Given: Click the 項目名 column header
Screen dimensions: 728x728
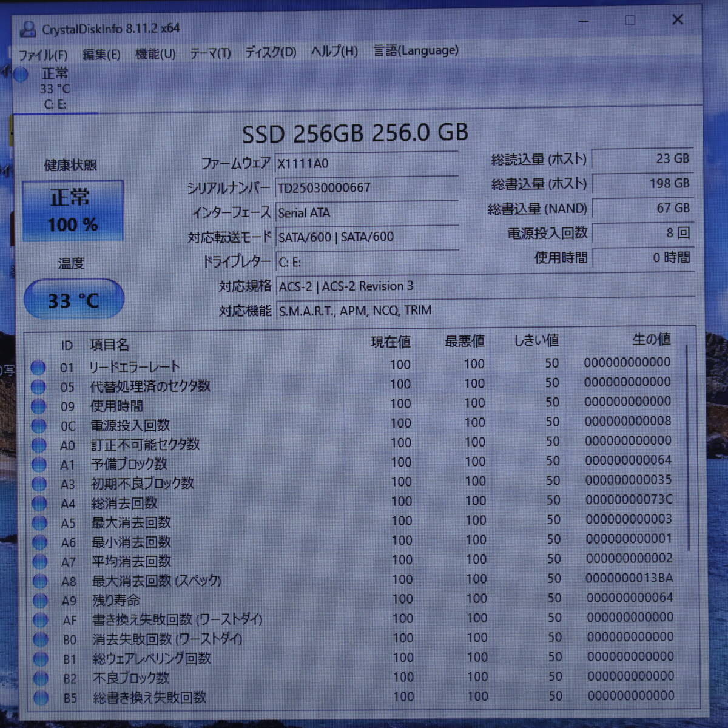Looking at the screenshot, I should coord(109,345).
